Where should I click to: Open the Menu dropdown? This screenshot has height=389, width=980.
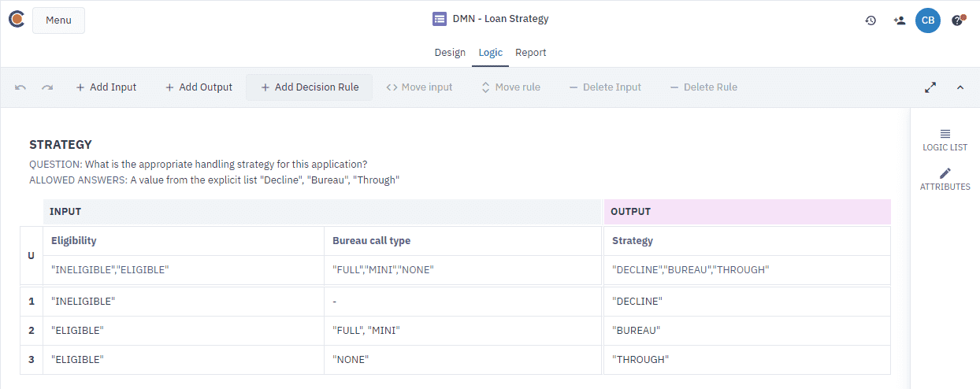click(x=58, y=20)
